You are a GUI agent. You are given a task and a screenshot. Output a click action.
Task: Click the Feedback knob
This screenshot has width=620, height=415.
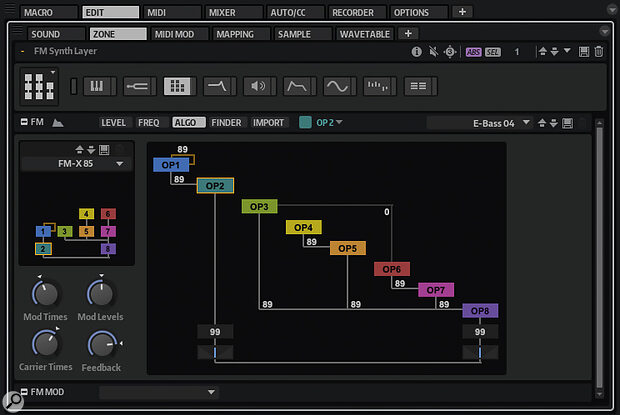101,344
